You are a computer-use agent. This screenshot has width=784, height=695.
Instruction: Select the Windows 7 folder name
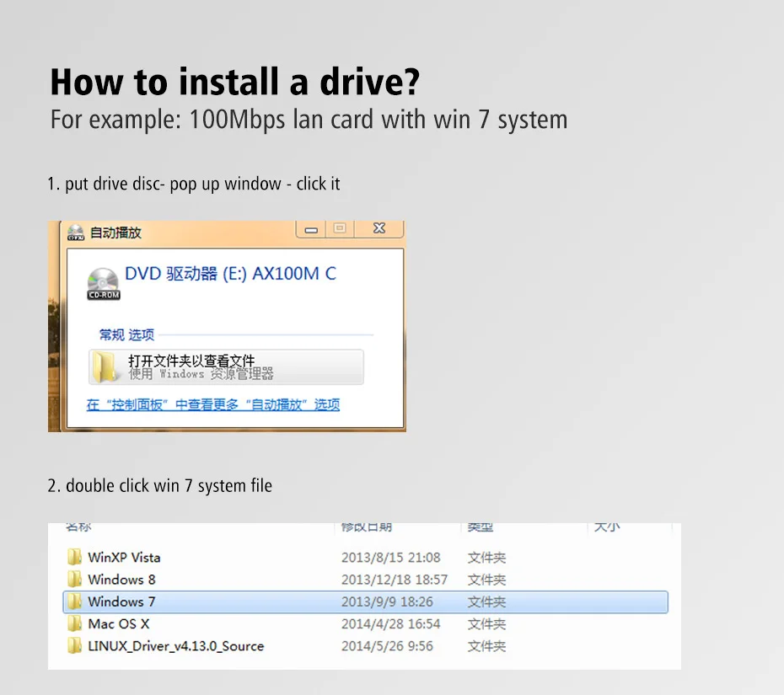coord(121,601)
